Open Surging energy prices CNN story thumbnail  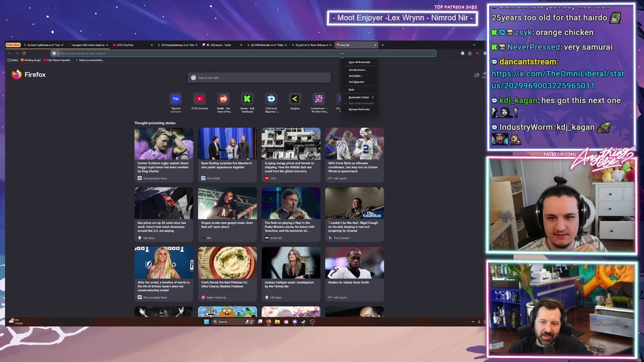pos(291,143)
